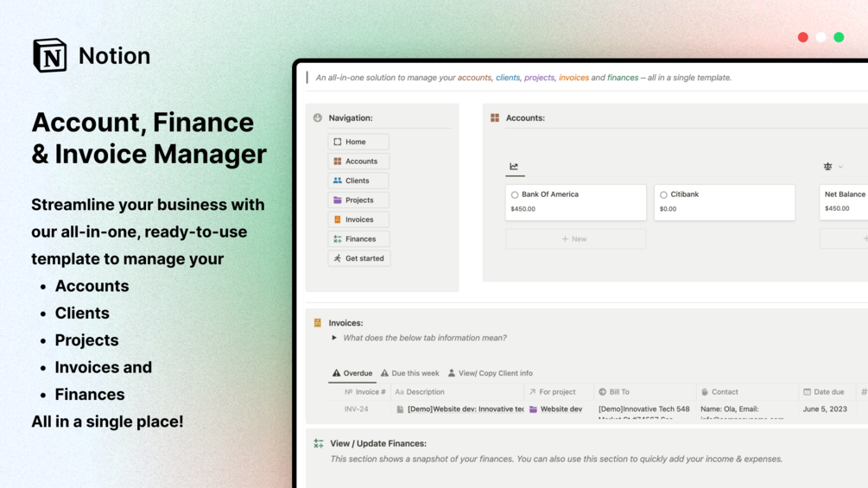Open Invoices in the Navigation list
Viewport: 868px width, 488px height.
pos(358,219)
